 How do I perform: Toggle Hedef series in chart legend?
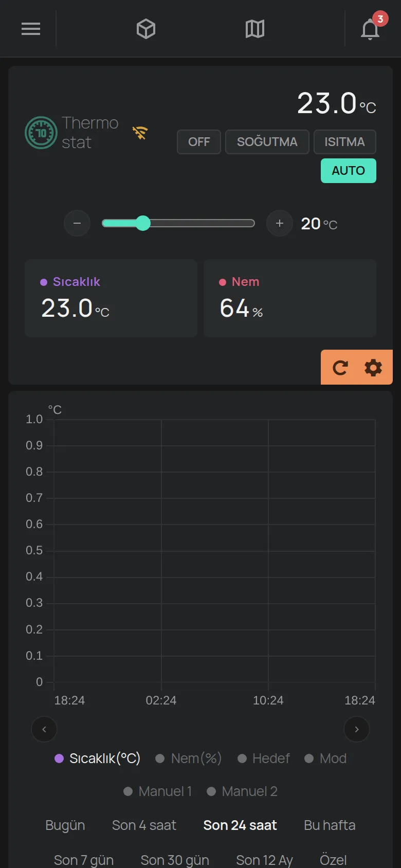pyautogui.click(x=264, y=758)
